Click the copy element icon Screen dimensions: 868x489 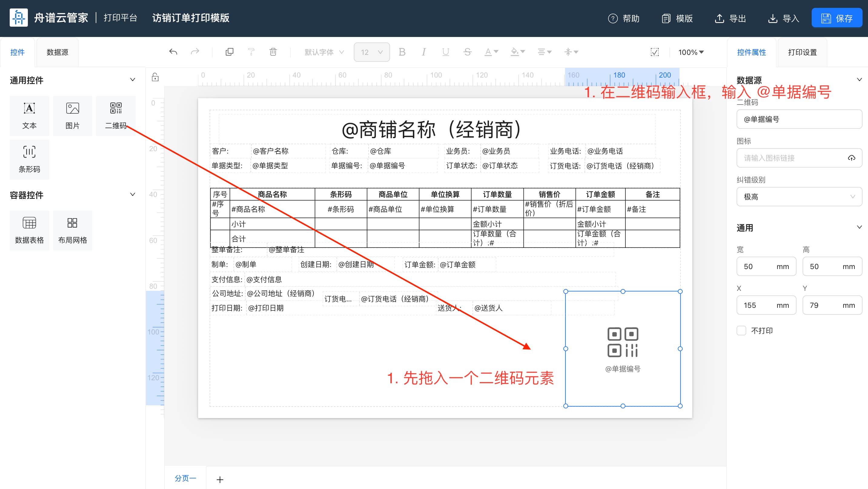point(230,52)
